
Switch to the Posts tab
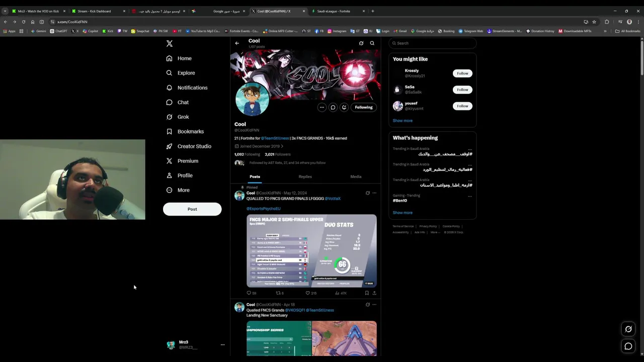click(x=255, y=177)
